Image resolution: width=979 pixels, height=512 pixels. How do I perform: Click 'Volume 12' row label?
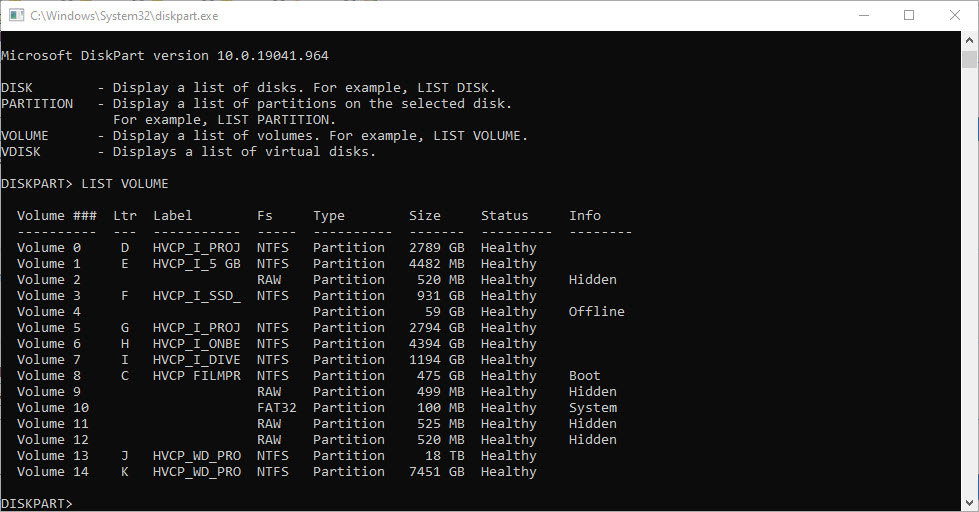coord(53,440)
